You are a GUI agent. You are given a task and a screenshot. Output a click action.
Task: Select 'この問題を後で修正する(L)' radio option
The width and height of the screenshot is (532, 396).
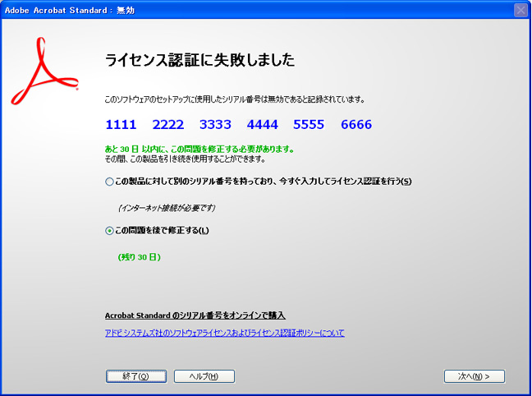(x=109, y=231)
